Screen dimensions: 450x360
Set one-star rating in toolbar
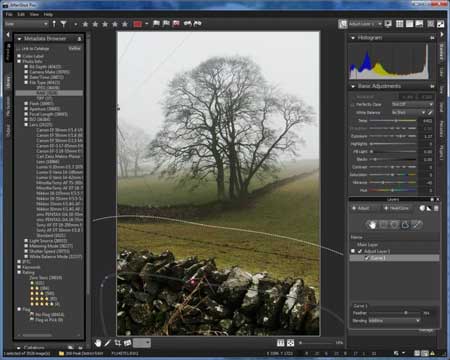coord(85,24)
